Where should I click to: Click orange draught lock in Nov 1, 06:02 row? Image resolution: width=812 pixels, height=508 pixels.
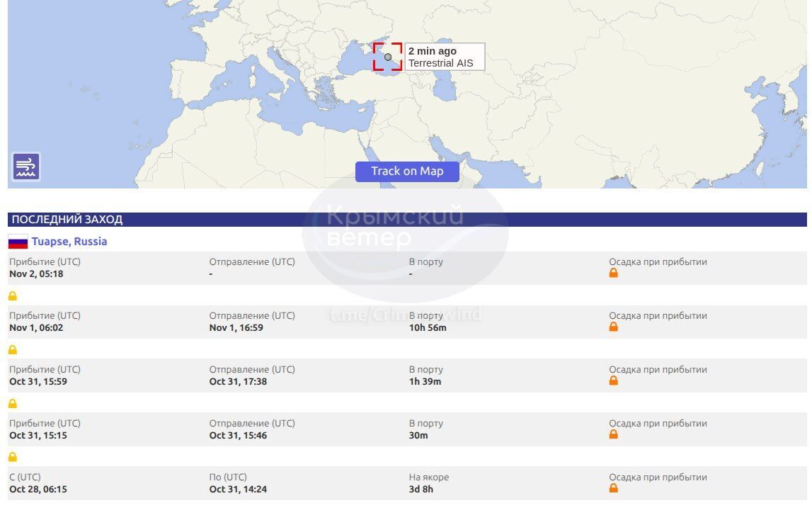click(614, 327)
